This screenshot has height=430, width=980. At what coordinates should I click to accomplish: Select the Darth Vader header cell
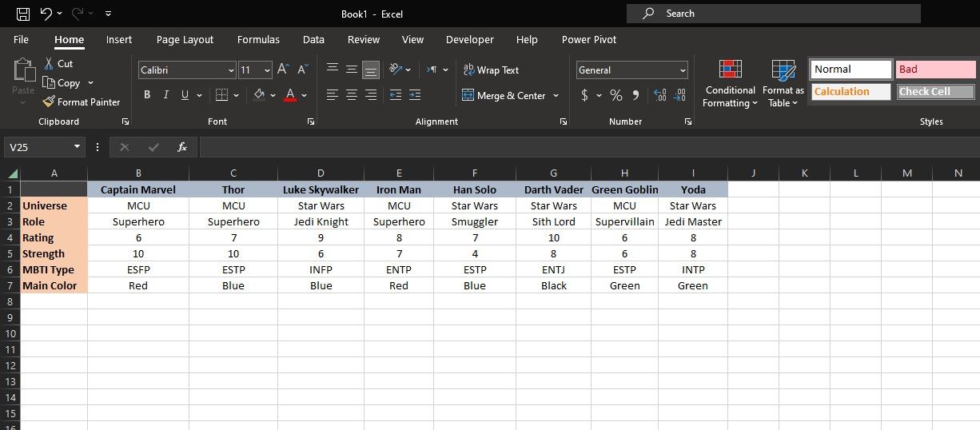(x=554, y=189)
